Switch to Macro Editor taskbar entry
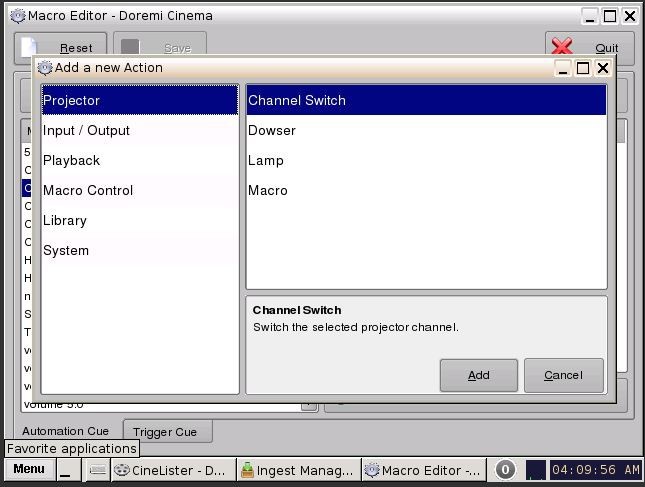 point(424,470)
